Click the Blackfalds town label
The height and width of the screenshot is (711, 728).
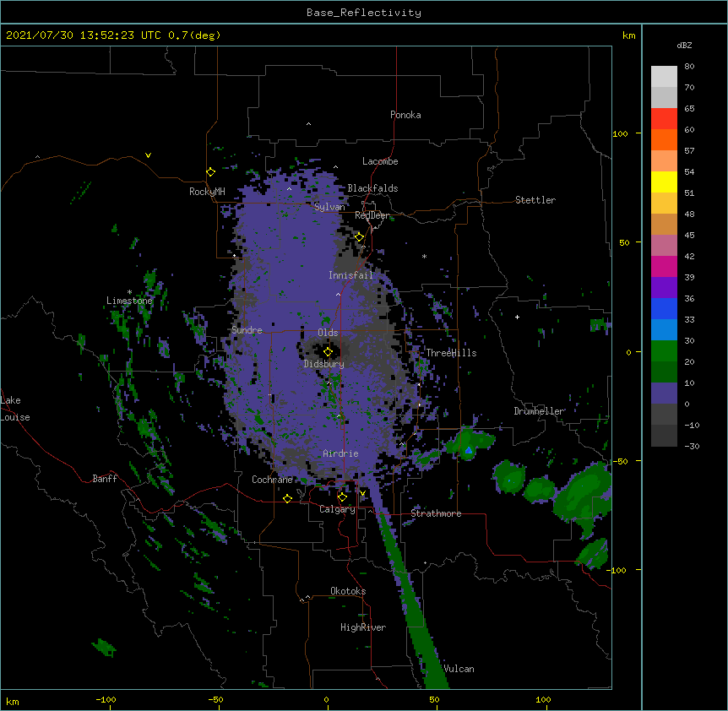click(372, 188)
